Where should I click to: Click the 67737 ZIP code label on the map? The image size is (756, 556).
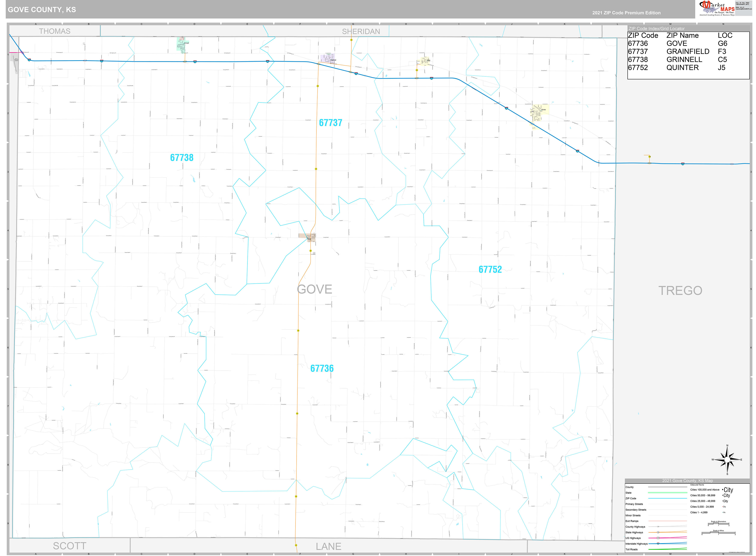pos(331,123)
